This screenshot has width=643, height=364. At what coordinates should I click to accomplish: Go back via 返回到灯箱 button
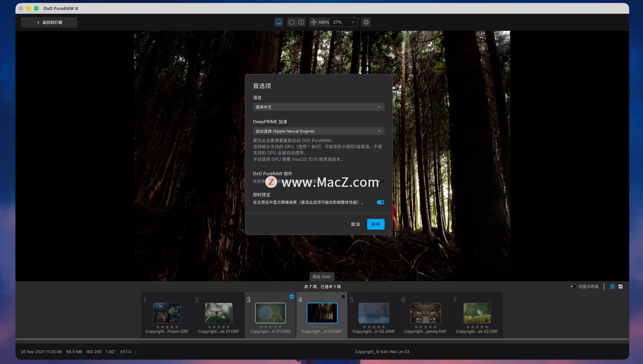tap(49, 22)
